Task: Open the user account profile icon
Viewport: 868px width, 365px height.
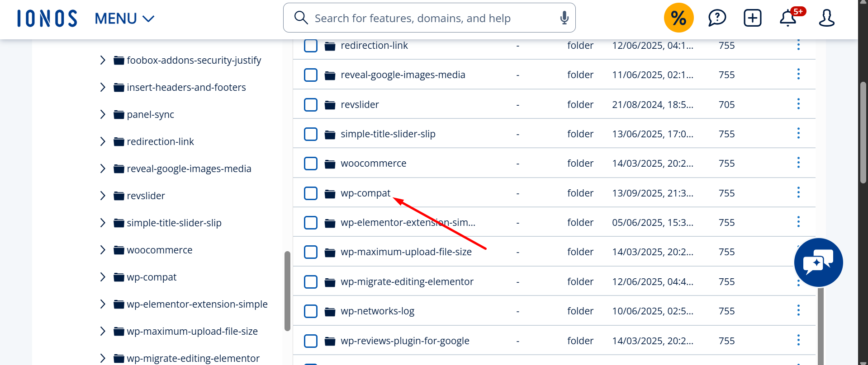Action: tap(826, 18)
